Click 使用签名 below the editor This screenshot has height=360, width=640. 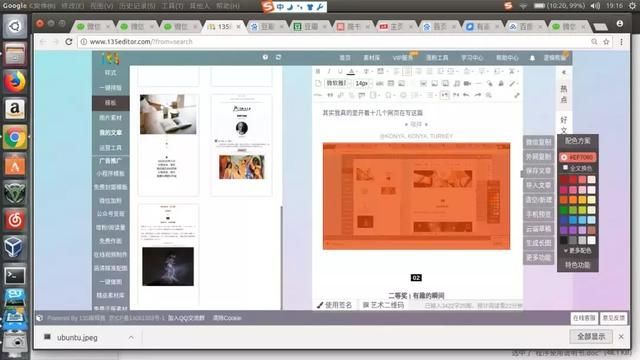click(x=334, y=305)
